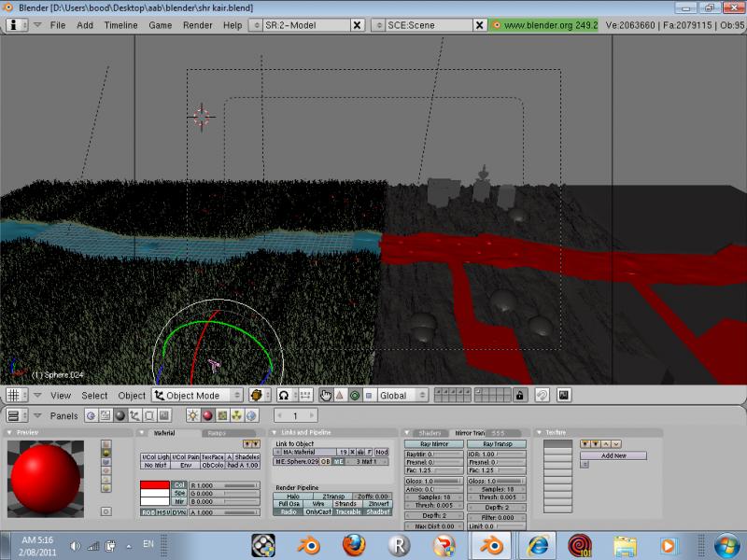Open the Material buttons sub-context
Screen dimensions: 747x560
207,415
